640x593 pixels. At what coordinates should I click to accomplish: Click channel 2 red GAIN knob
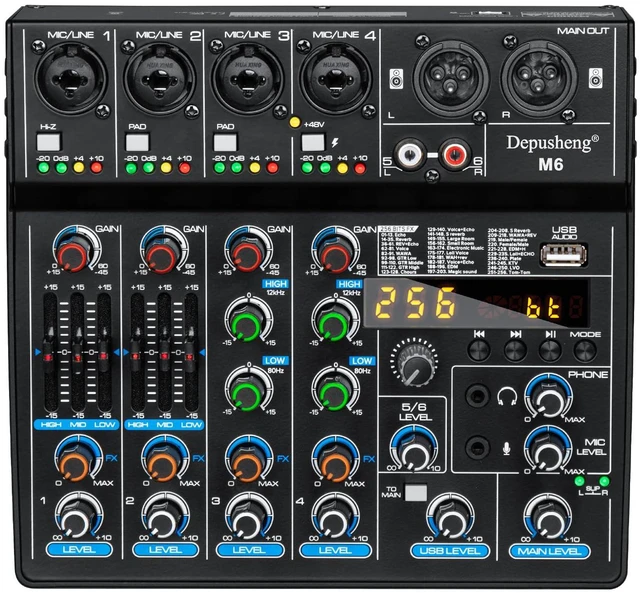160,256
